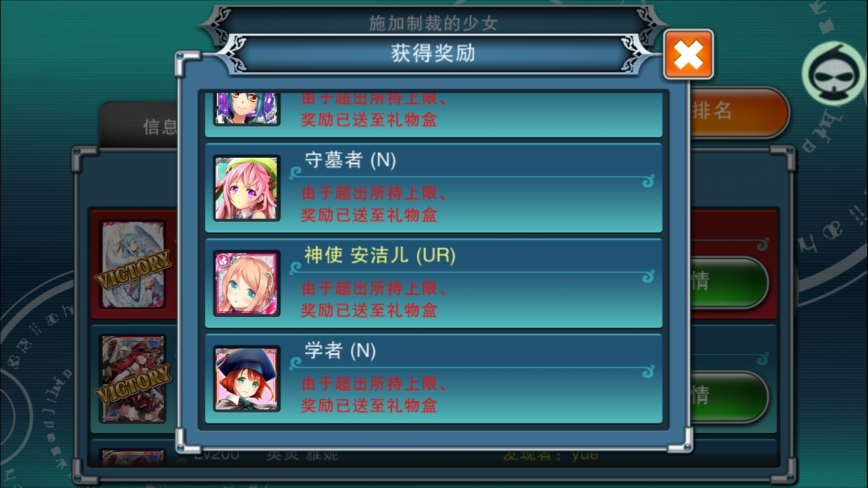
Task: Tap the partially visible card at the list bottom
Action: coord(133,457)
